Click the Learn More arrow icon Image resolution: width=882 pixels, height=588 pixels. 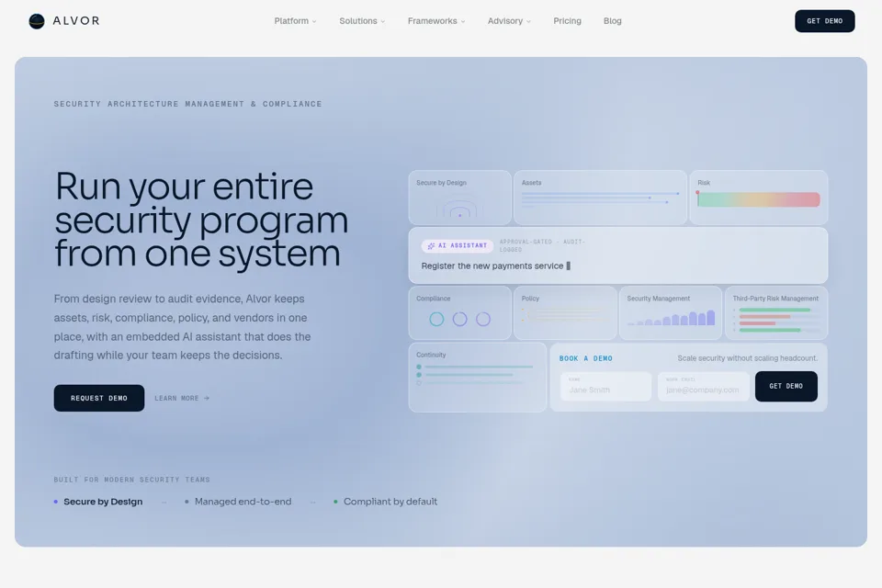click(x=207, y=398)
